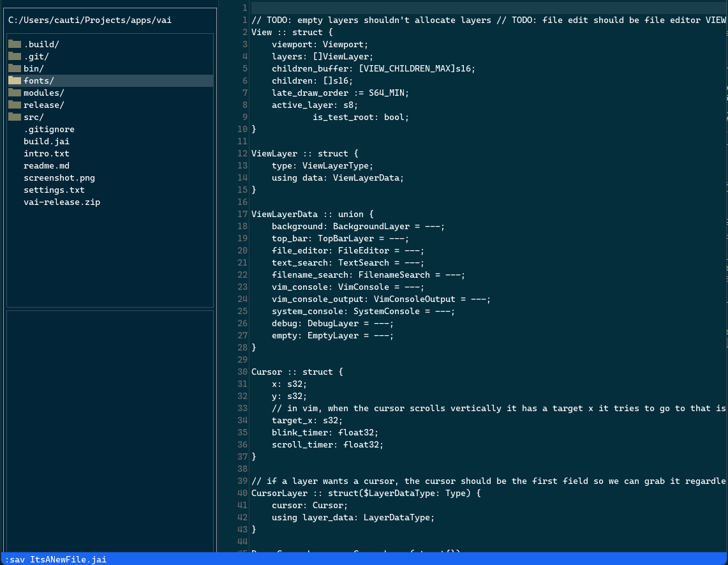This screenshot has width=728, height=565.
Task: Click the 'using data: ViewLayerData;' line
Action: (x=338, y=177)
